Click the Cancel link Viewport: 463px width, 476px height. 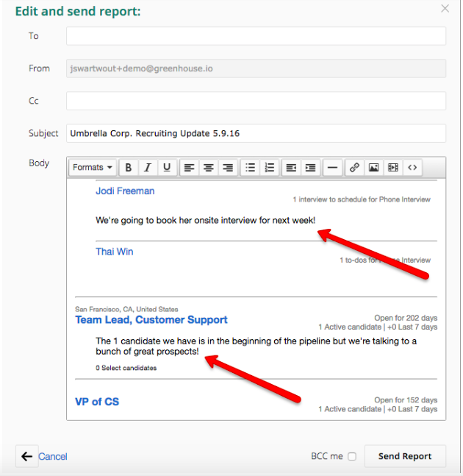click(53, 456)
